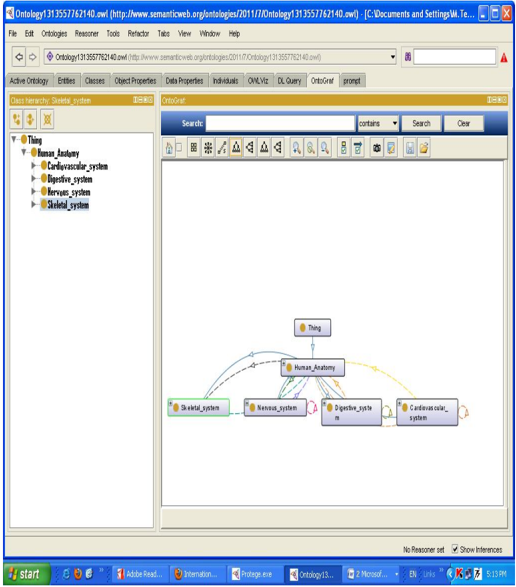516x587 pixels.
Task: Apply the alphabetical grid layout
Action: [194, 147]
